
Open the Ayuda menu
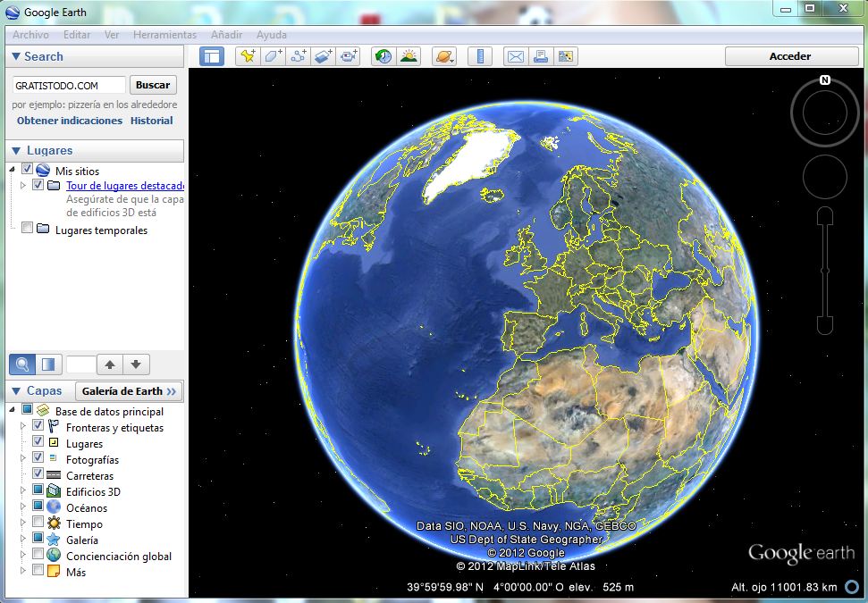[x=271, y=34]
